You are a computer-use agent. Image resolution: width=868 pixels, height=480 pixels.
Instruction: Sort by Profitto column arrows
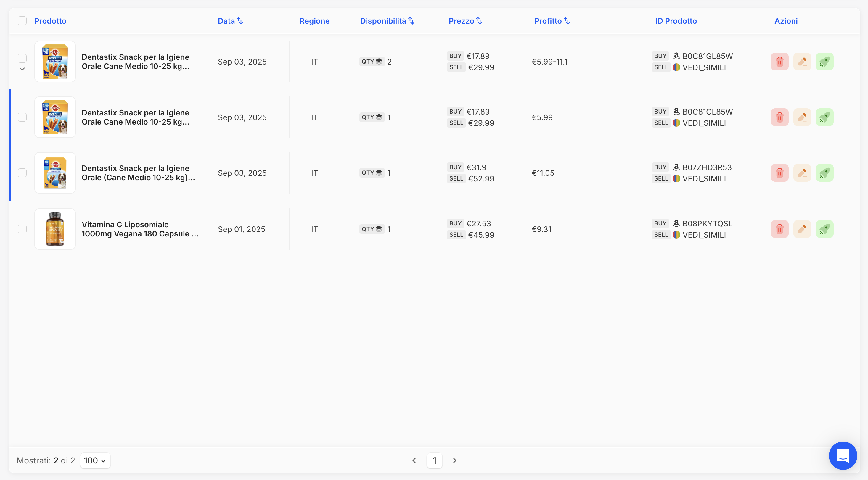[x=566, y=21]
